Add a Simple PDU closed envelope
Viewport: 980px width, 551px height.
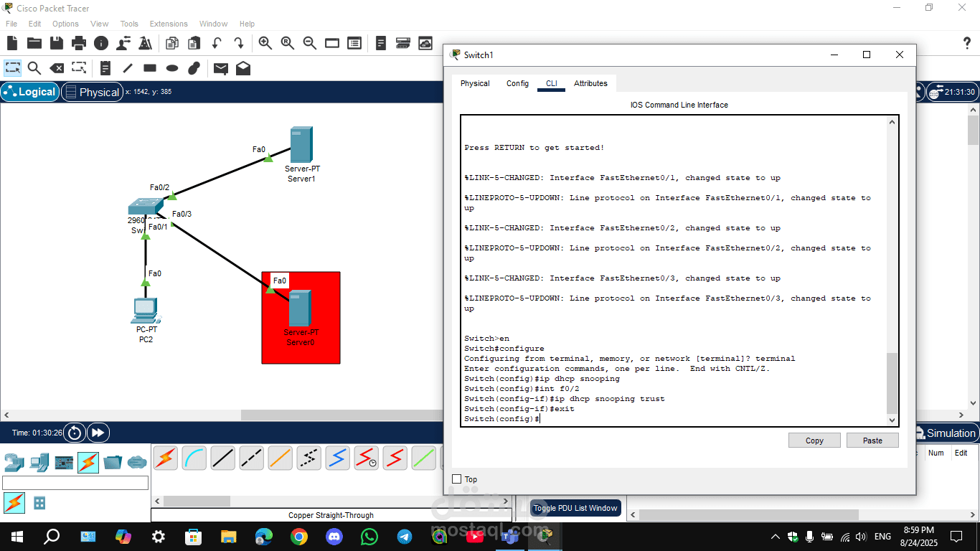coord(221,68)
